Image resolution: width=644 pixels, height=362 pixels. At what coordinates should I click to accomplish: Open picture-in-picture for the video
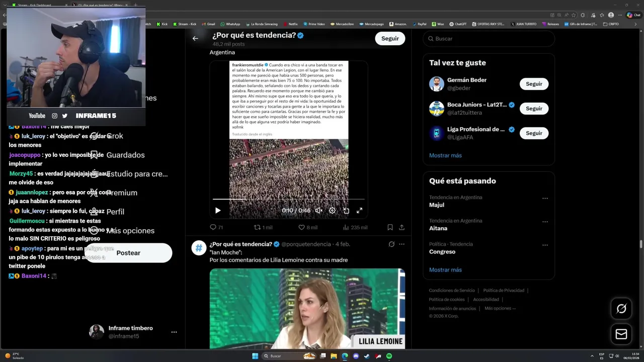[x=346, y=211]
